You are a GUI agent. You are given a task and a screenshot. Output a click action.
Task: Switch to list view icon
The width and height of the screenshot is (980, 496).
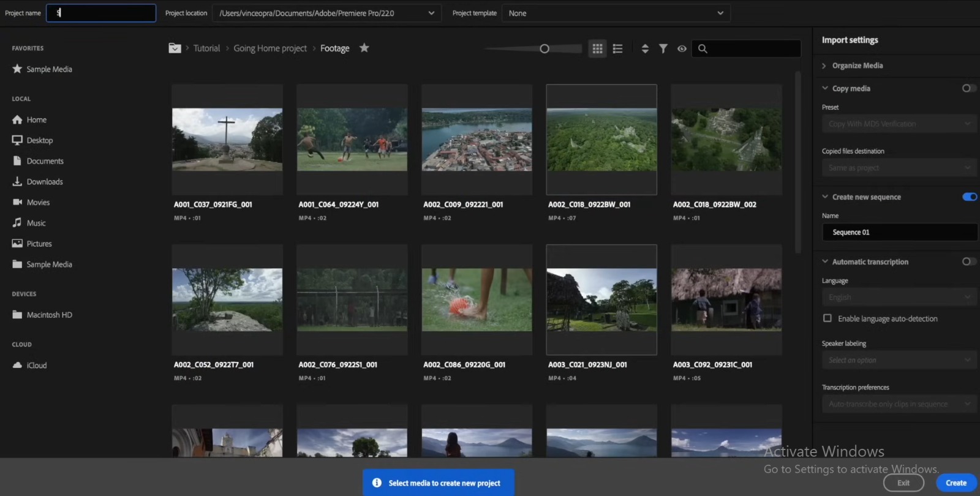pos(617,48)
